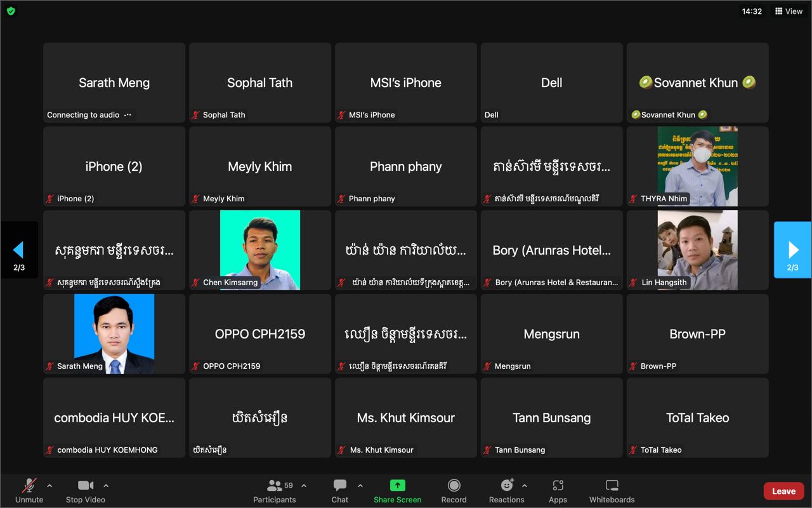Go to next gallery page with right arrow

[792, 250]
